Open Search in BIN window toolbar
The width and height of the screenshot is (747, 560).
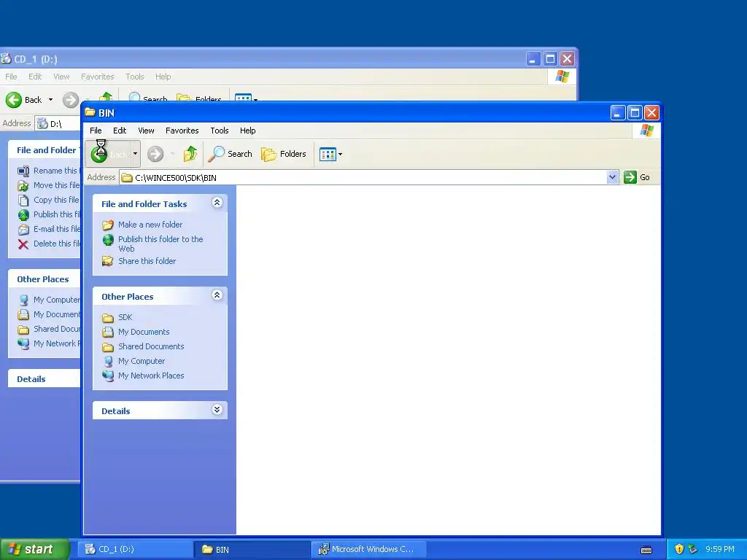pyautogui.click(x=230, y=154)
